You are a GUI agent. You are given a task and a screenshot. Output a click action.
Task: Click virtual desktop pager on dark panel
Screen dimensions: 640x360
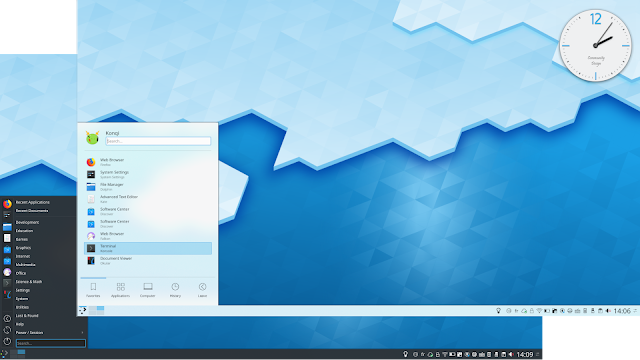[x=18, y=353]
